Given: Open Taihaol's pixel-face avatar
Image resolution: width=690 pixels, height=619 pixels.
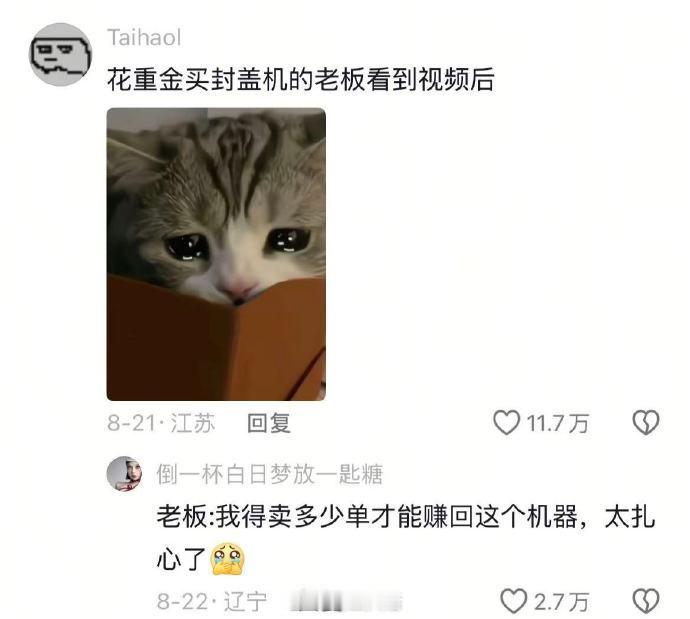Looking at the screenshot, I should (x=60, y=54).
